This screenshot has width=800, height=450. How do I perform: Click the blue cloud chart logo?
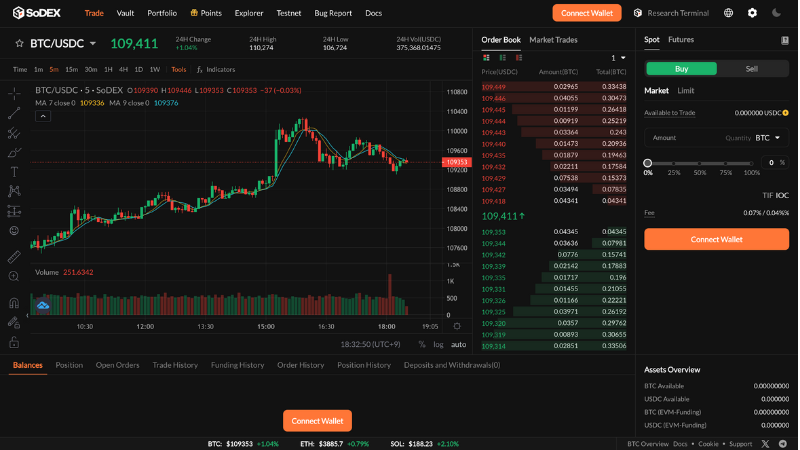pos(43,306)
